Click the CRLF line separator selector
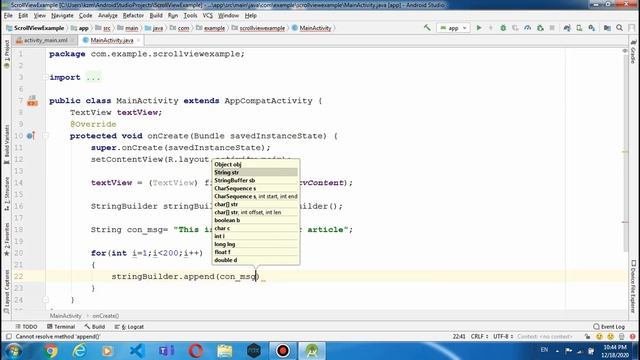This screenshot has width=640, height=360. click(x=479, y=336)
